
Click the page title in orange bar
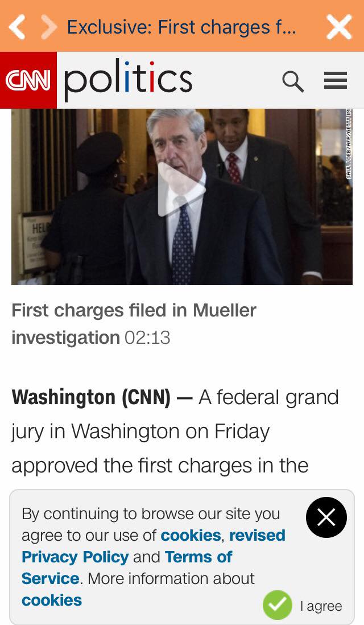(x=182, y=27)
